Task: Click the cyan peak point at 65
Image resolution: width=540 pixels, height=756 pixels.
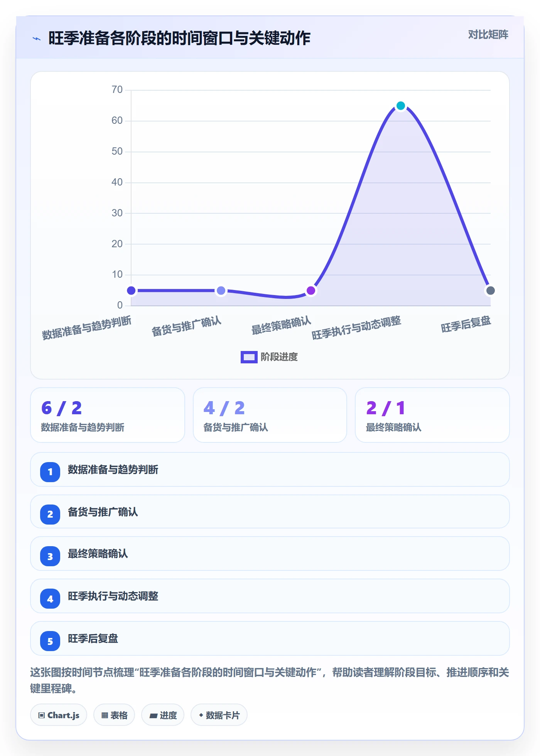Action: [401, 106]
